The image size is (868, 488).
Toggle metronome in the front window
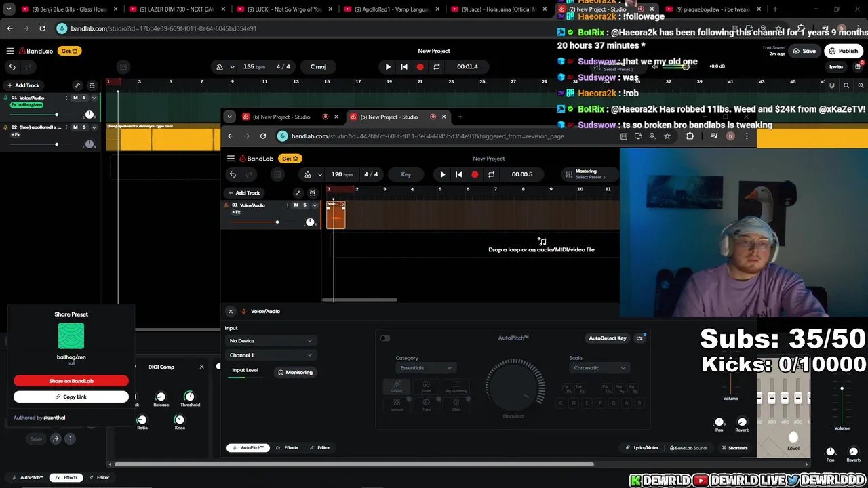click(308, 174)
